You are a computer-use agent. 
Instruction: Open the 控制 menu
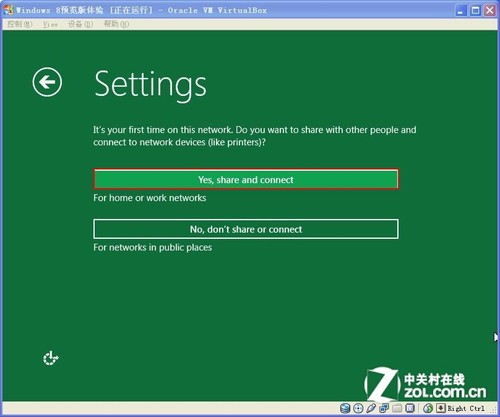tap(20, 24)
